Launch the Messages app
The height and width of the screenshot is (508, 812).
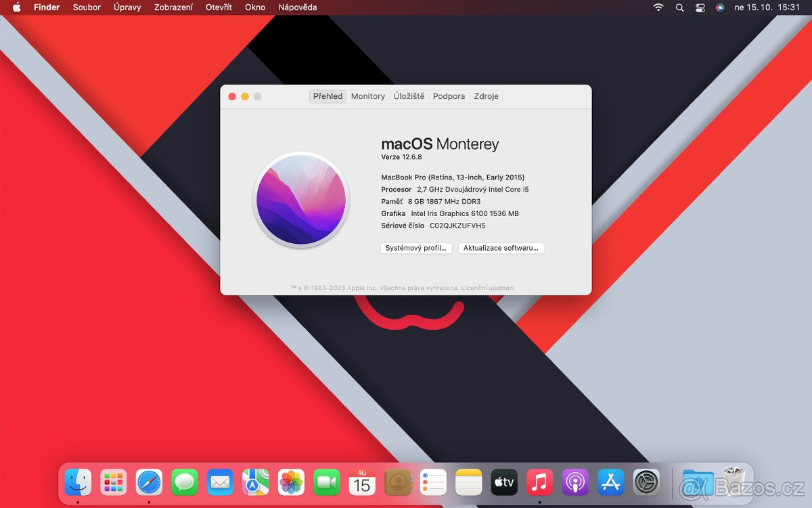pyautogui.click(x=184, y=482)
